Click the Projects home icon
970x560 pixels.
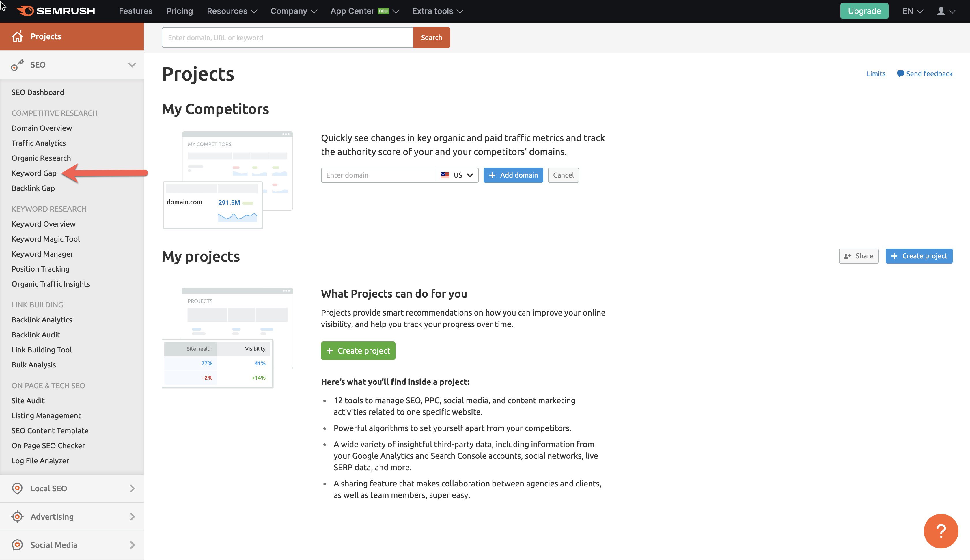click(x=17, y=37)
